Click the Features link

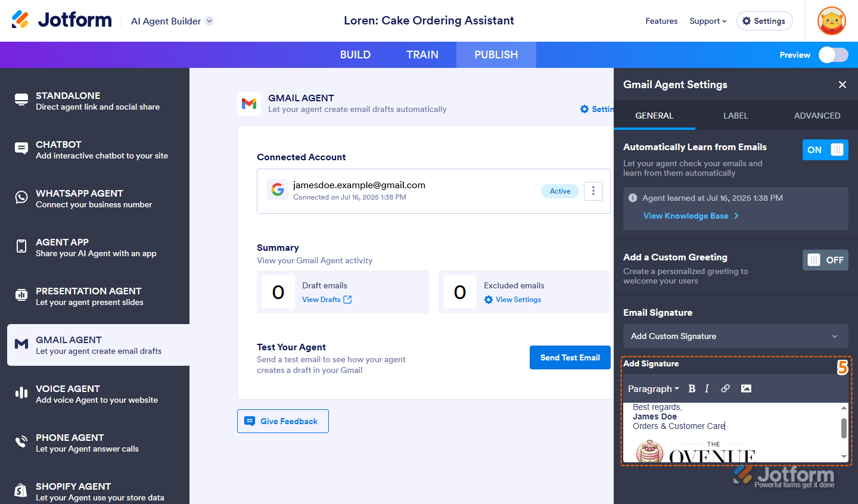click(x=661, y=21)
